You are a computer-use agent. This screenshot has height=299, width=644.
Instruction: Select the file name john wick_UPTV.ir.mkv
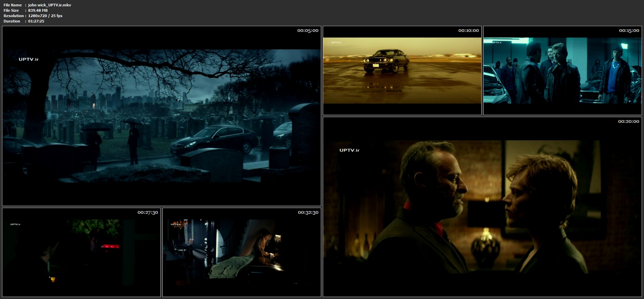[x=50, y=5]
